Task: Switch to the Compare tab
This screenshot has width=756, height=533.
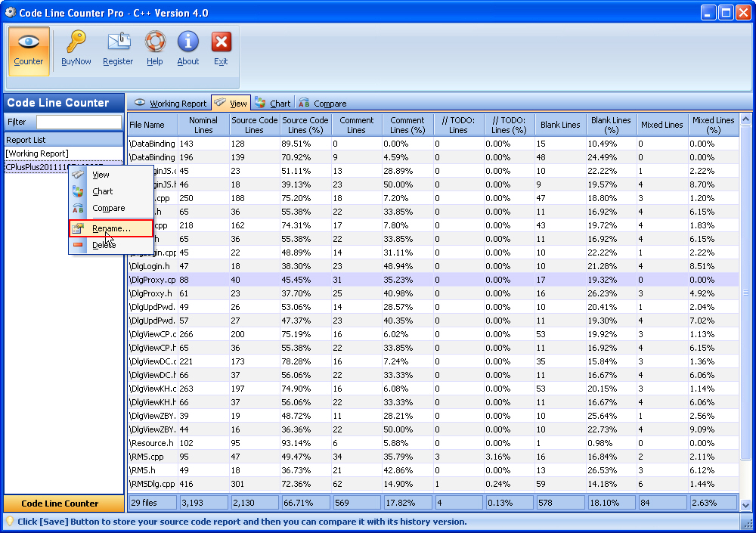Action: tap(323, 104)
